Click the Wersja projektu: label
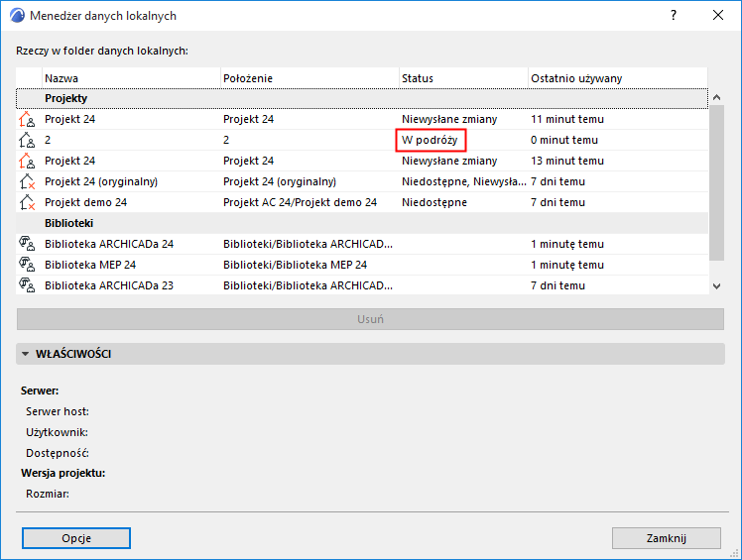Viewport: 742px width, 560px height. point(62,473)
